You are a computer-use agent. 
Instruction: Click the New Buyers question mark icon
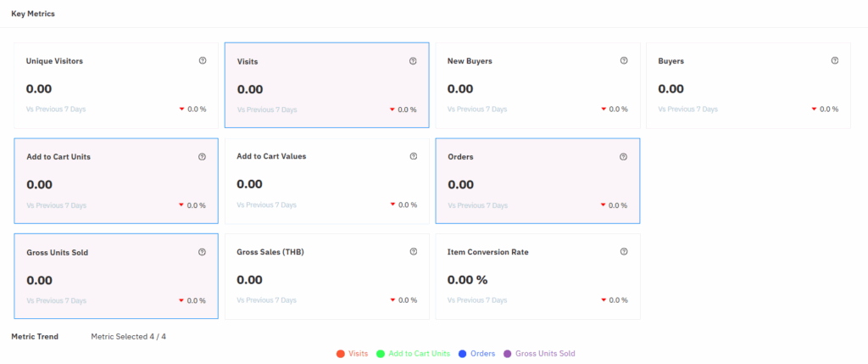[624, 60]
